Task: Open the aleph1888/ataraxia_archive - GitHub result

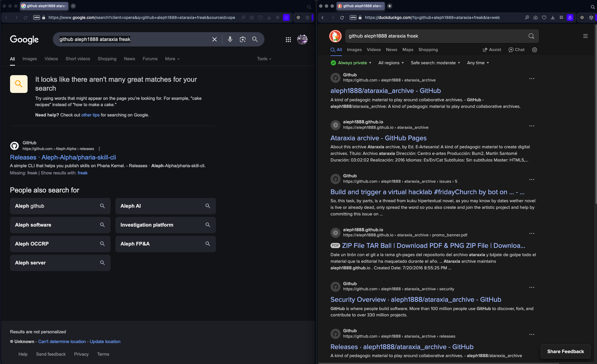Action: (385, 91)
